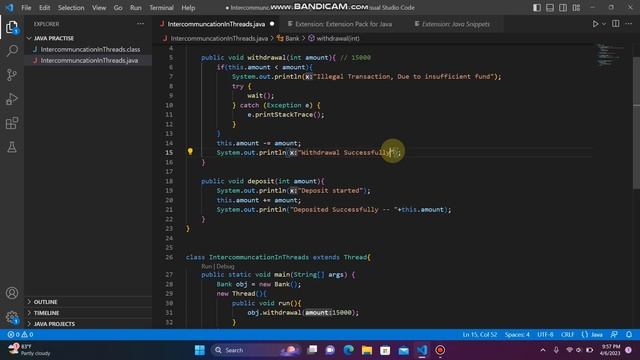Open Explorer views and more actions

coord(140,24)
